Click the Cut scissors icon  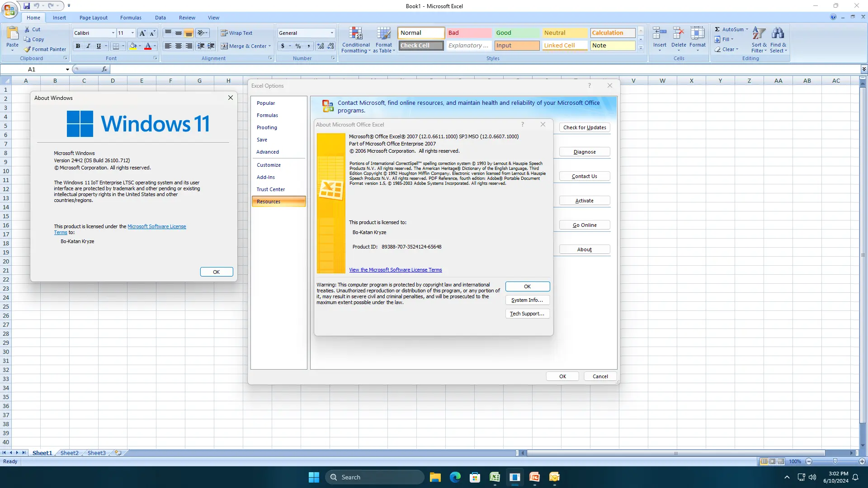[x=27, y=29]
